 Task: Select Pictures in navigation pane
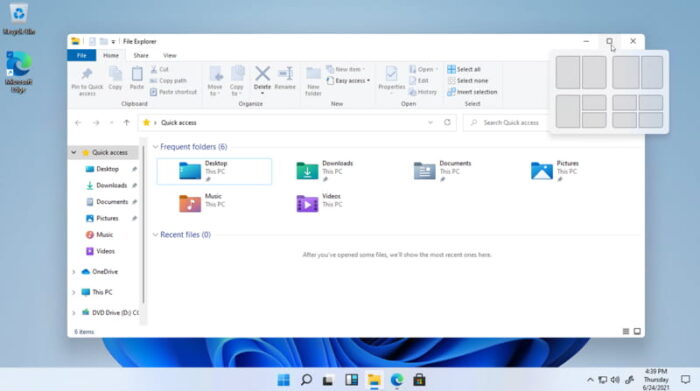point(107,218)
